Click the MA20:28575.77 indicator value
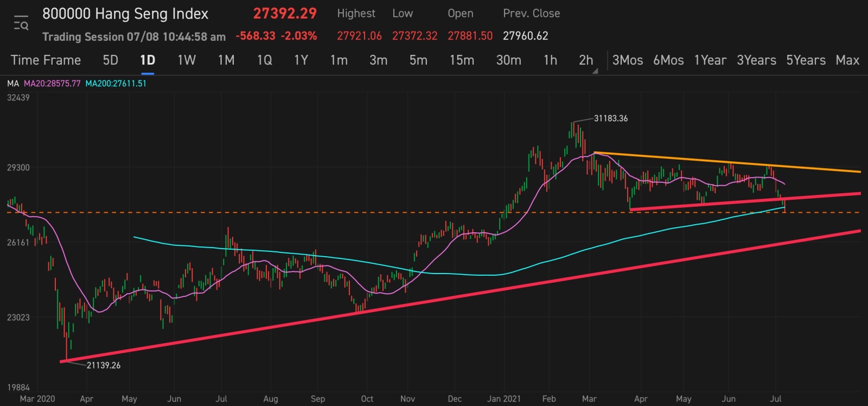The width and height of the screenshot is (868, 406). coord(52,84)
